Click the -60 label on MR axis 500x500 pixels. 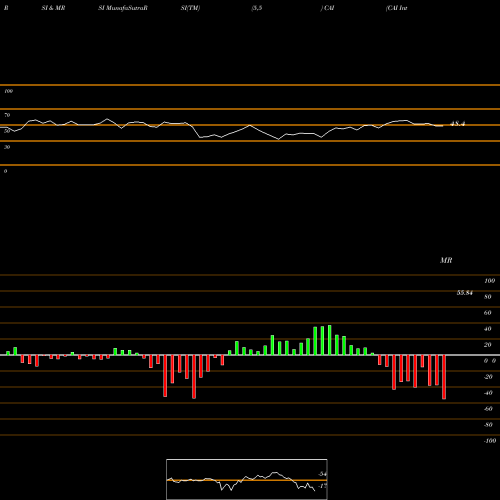[x=488, y=409]
